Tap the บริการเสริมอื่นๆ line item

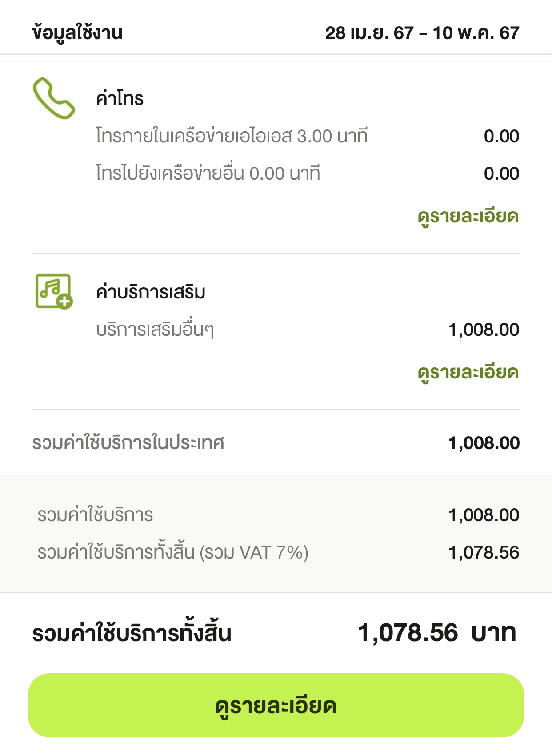point(155,330)
